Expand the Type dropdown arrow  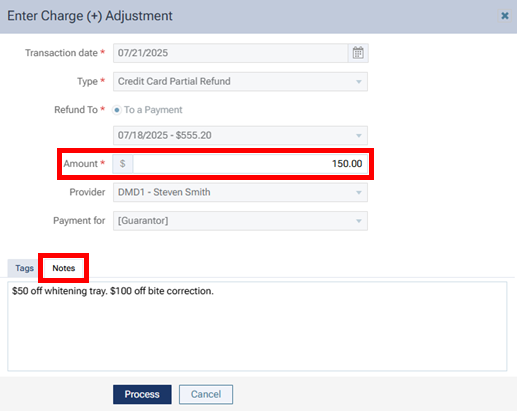tap(359, 82)
